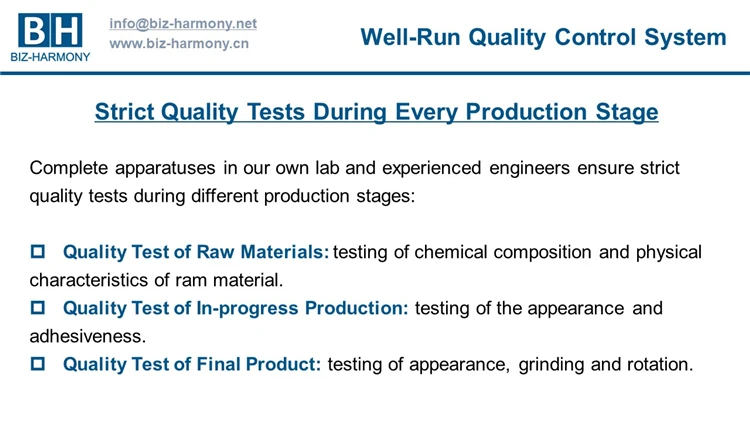The width and height of the screenshot is (750, 421).
Task: Click the Quality Test of Raw Materials label
Action: (x=196, y=252)
